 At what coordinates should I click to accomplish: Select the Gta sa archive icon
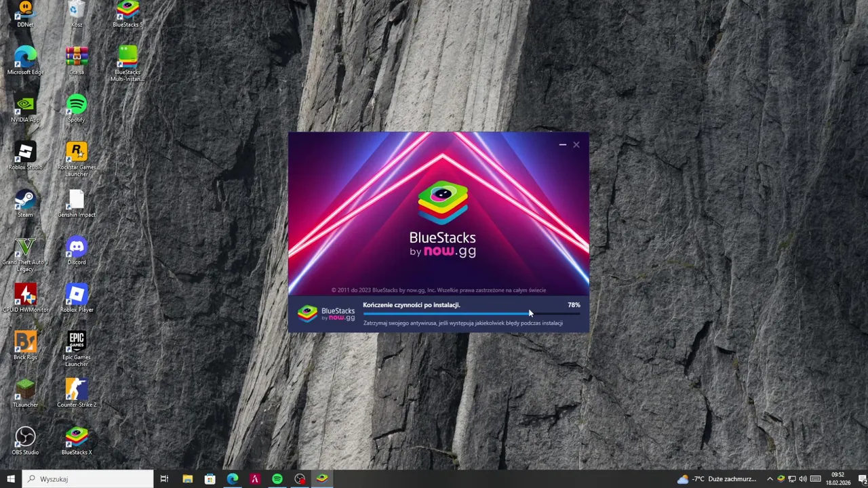[x=77, y=60]
